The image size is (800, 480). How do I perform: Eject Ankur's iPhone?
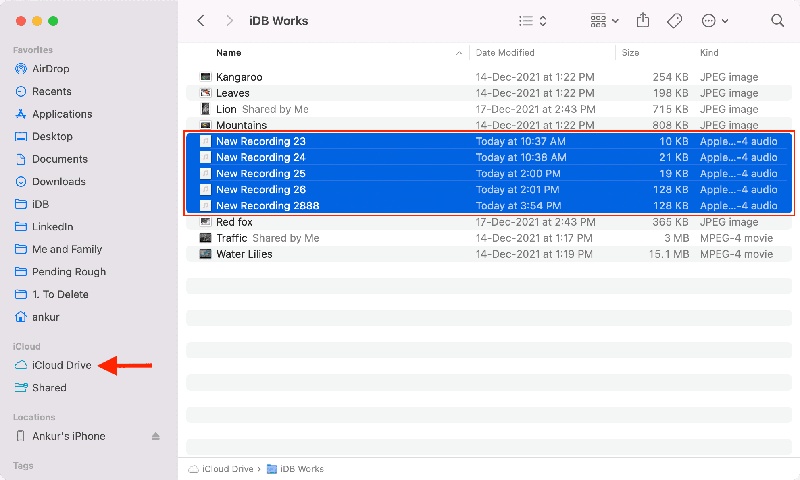[x=156, y=436]
